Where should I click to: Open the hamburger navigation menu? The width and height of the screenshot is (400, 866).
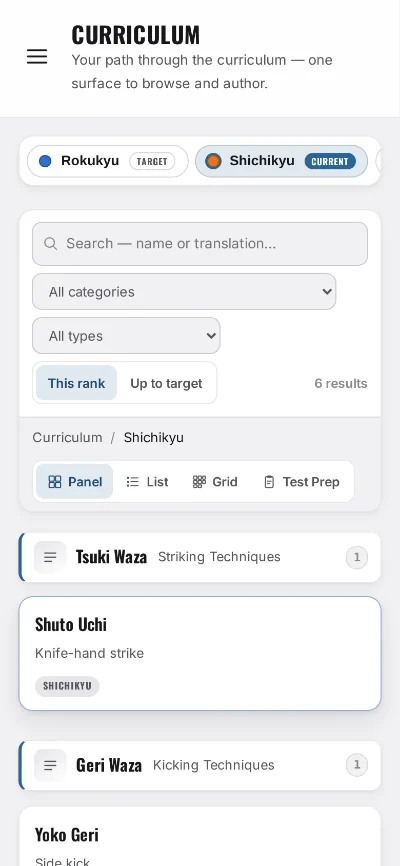tap(37, 56)
